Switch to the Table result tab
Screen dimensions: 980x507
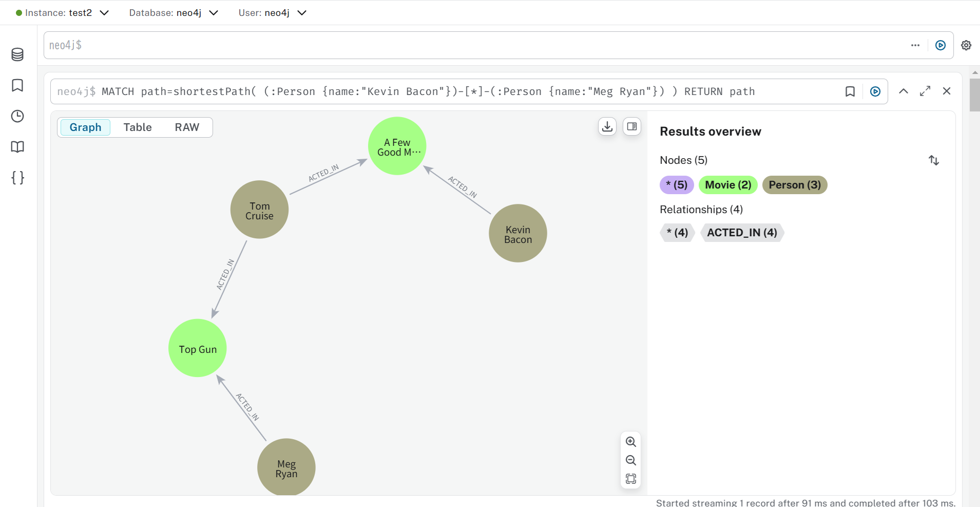137,127
